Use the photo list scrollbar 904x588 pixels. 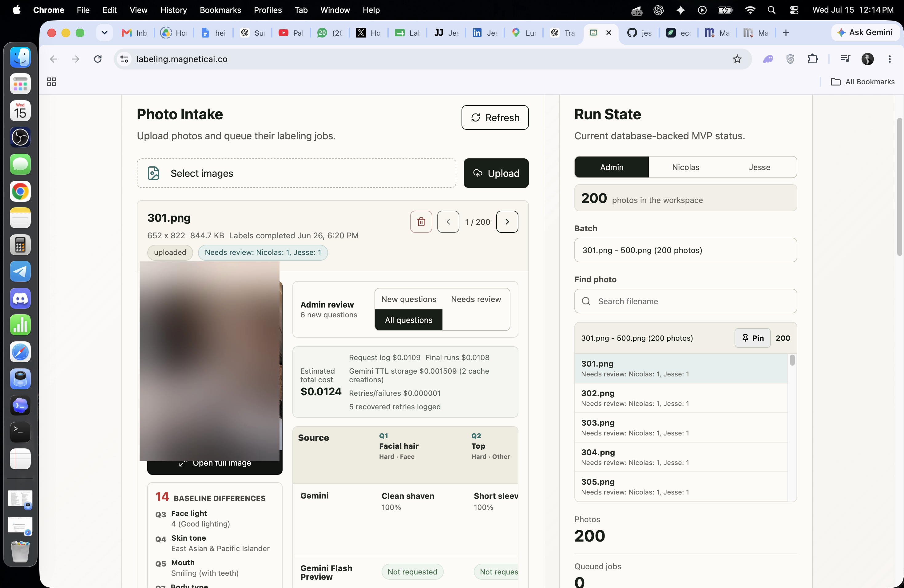point(792,360)
